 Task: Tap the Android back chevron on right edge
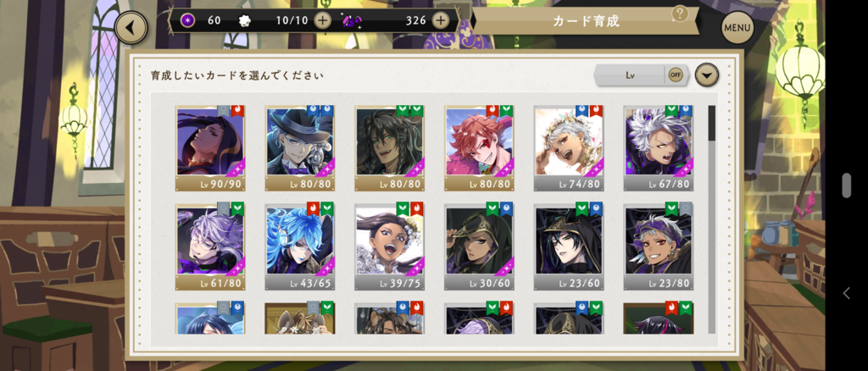(846, 294)
